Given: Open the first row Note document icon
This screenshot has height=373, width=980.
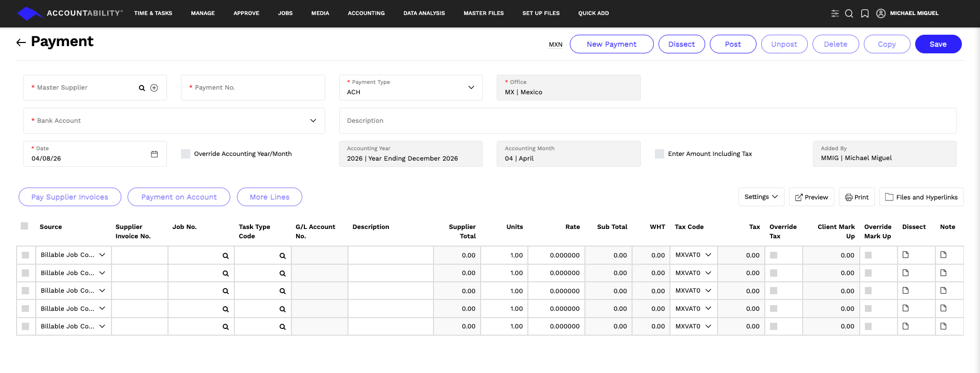Looking at the screenshot, I should pos(943,255).
